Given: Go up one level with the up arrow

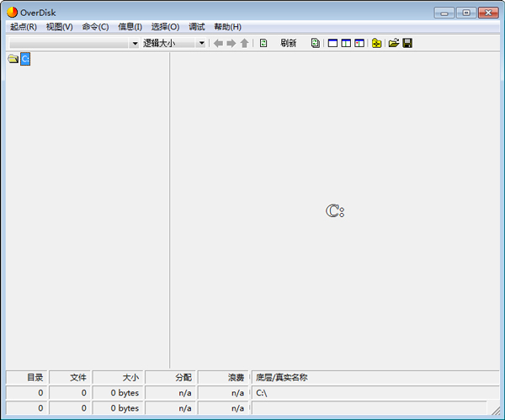Looking at the screenshot, I should point(244,43).
